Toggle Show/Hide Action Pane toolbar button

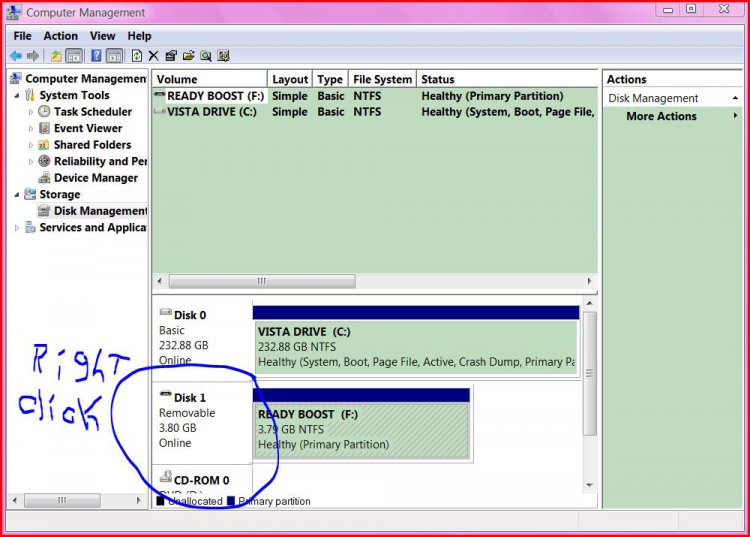tap(115, 56)
